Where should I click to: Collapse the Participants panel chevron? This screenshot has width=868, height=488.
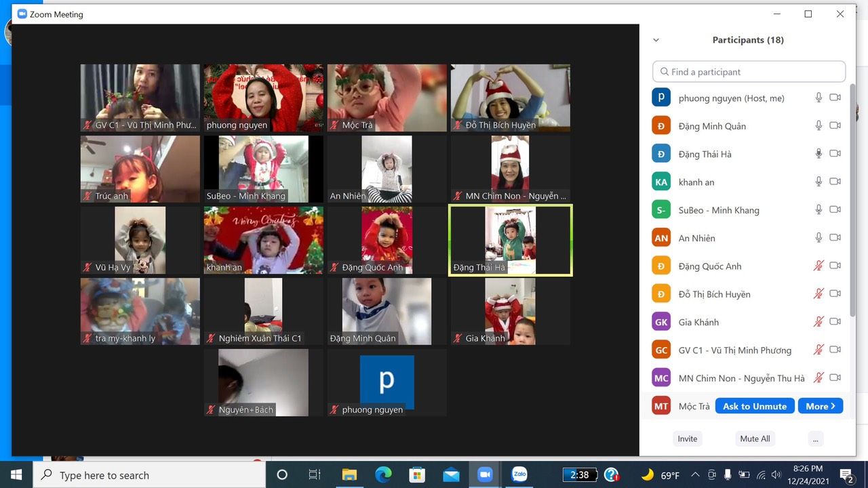656,40
